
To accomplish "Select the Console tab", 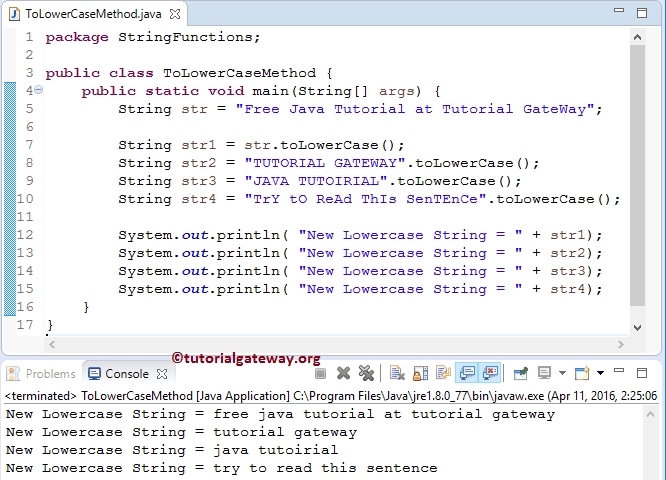I will coord(127,373).
